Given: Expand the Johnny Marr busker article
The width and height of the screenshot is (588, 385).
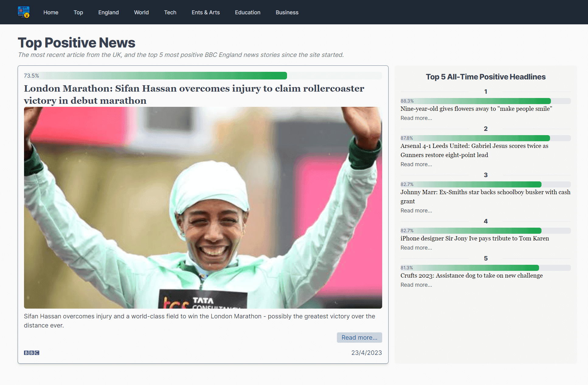Looking at the screenshot, I should 416,211.
